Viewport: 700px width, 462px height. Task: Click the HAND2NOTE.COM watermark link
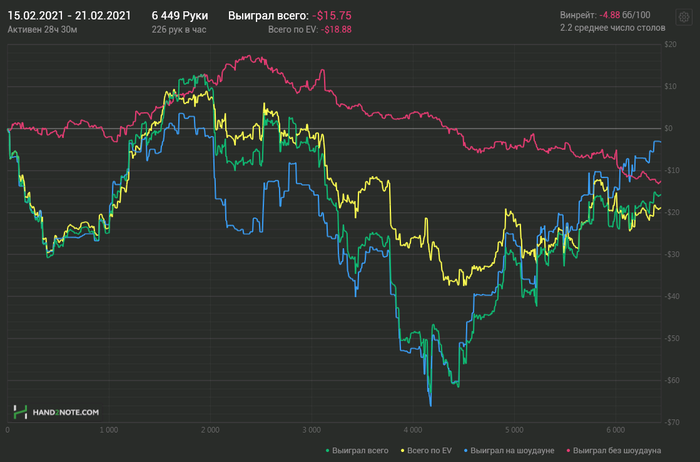[x=66, y=412]
